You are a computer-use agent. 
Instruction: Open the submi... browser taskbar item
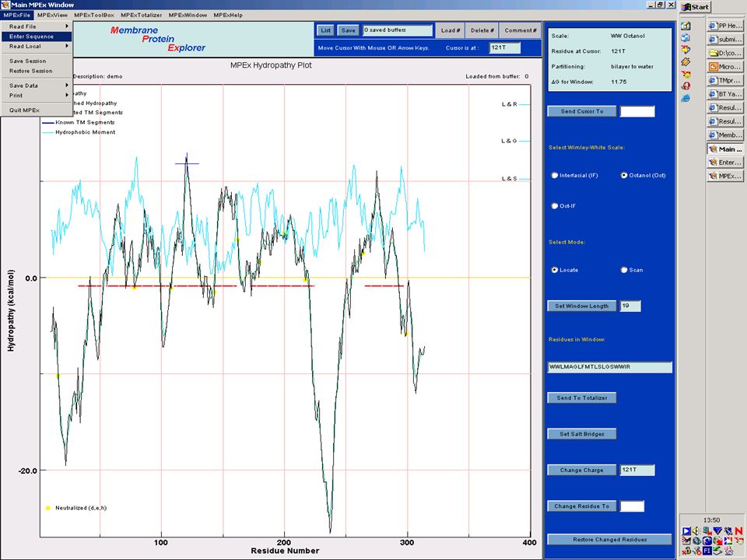(x=724, y=39)
